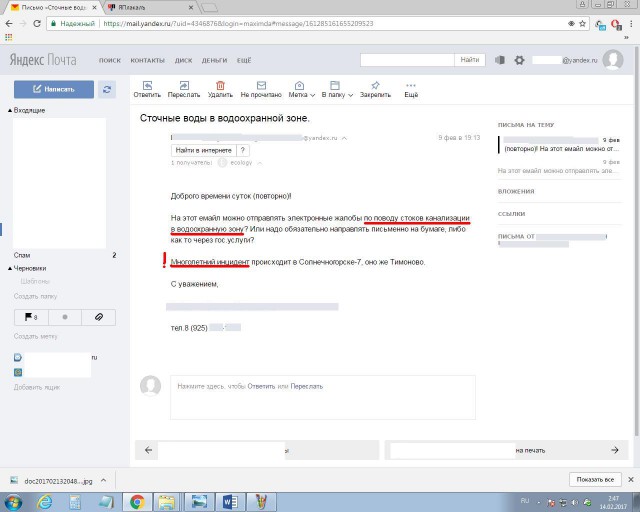Click the Найти search button
The width and height of the screenshot is (640, 512).
(470, 60)
